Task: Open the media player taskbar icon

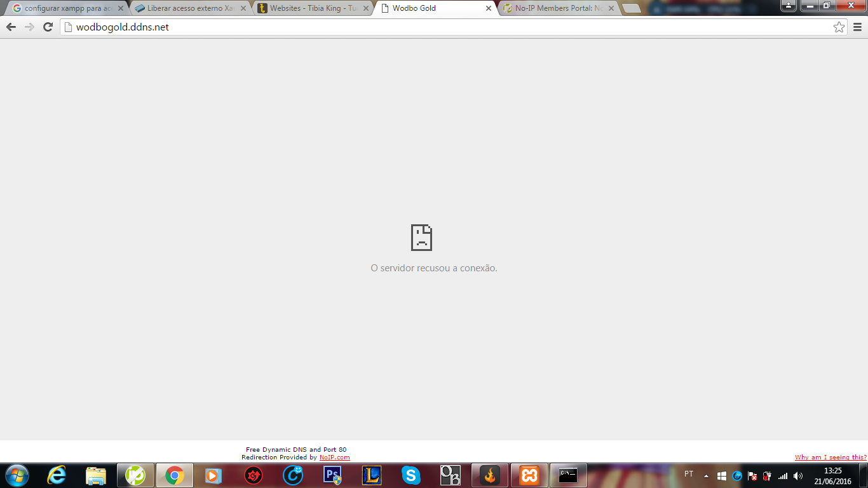Action: coord(214,475)
